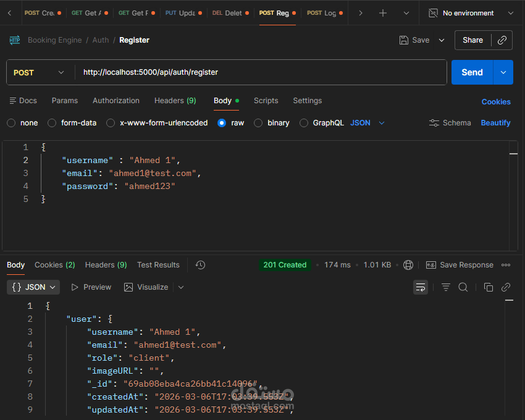Copy request link with the link icon
The image size is (525, 420).
[502, 40]
